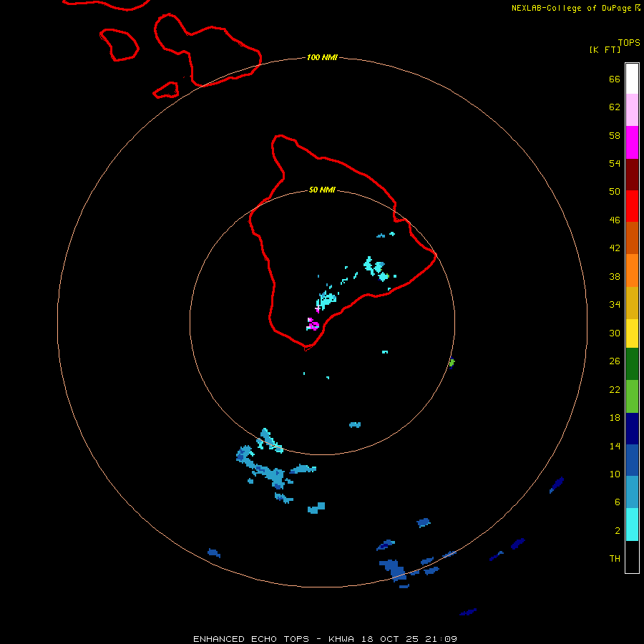Click the orange swatch between 42 and 38

pos(632,270)
